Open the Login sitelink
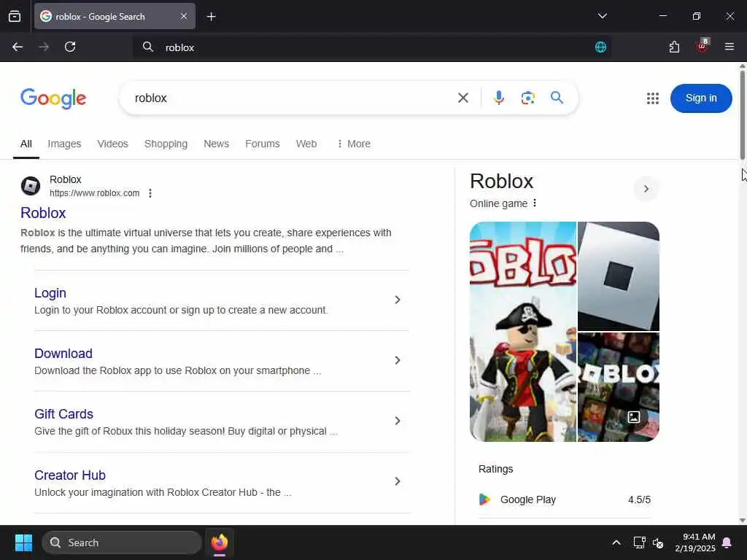 [50, 293]
